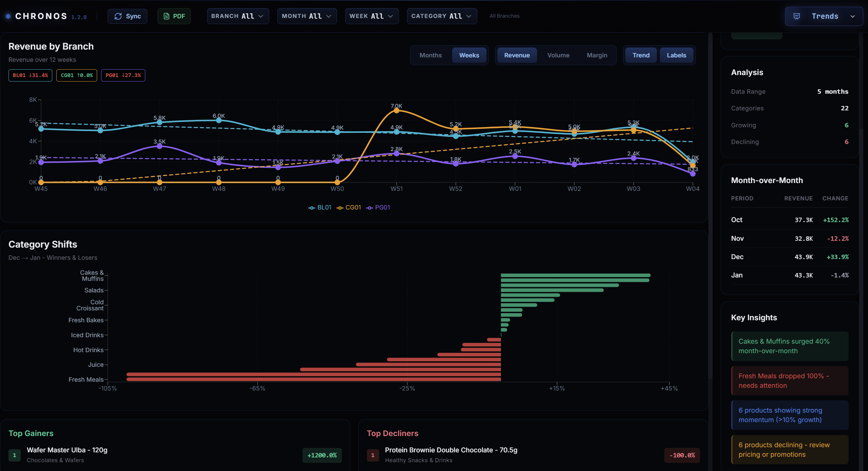
Task: Select the CG01 badge showing ↑0.0%
Action: coord(76,75)
